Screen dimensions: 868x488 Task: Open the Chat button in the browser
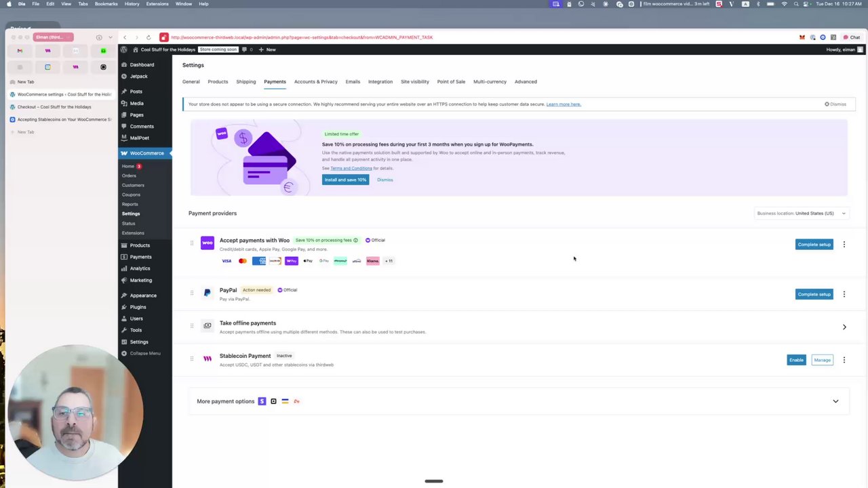(852, 37)
